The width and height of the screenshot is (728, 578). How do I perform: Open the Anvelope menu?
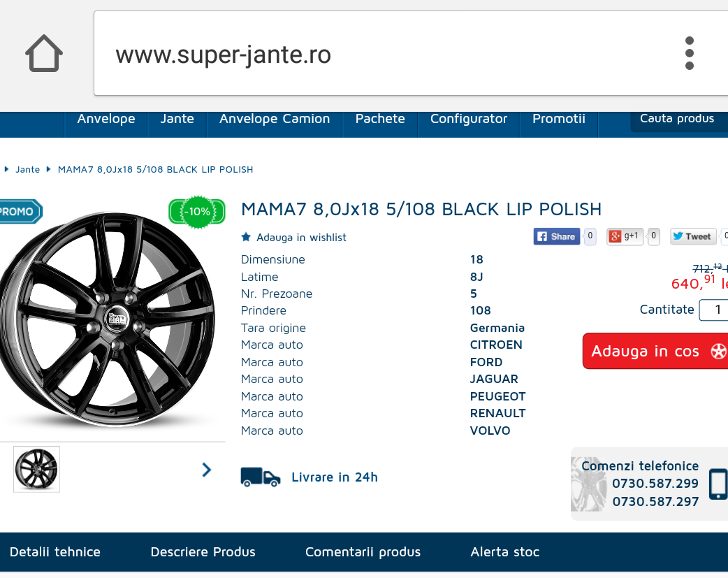point(106,119)
